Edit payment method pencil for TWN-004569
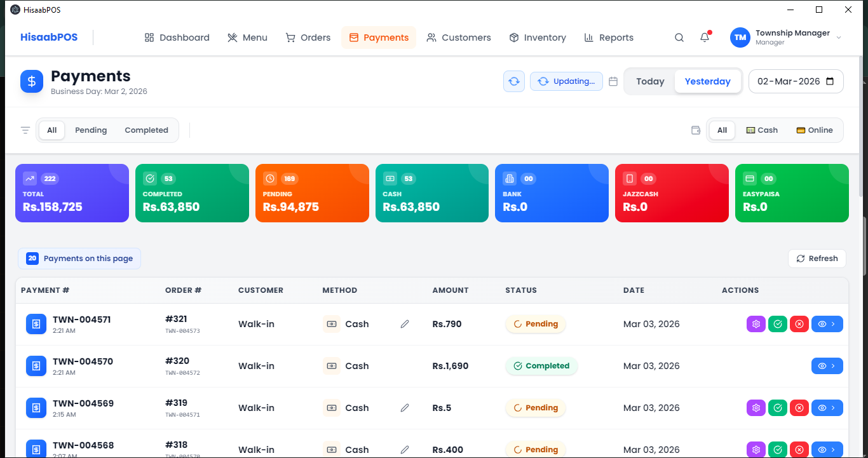This screenshot has height=458, width=868. [x=405, y=408]
